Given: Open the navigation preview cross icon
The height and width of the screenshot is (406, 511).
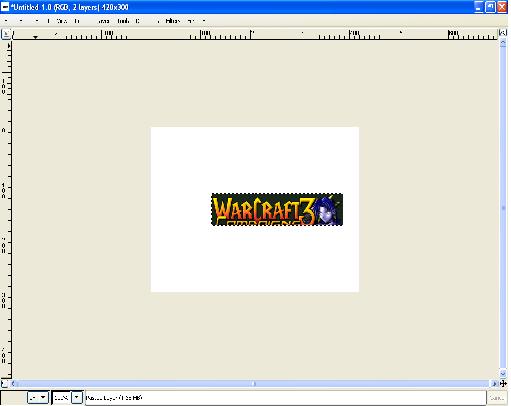Looking at the screenshot, I should [x=503, y=384].
